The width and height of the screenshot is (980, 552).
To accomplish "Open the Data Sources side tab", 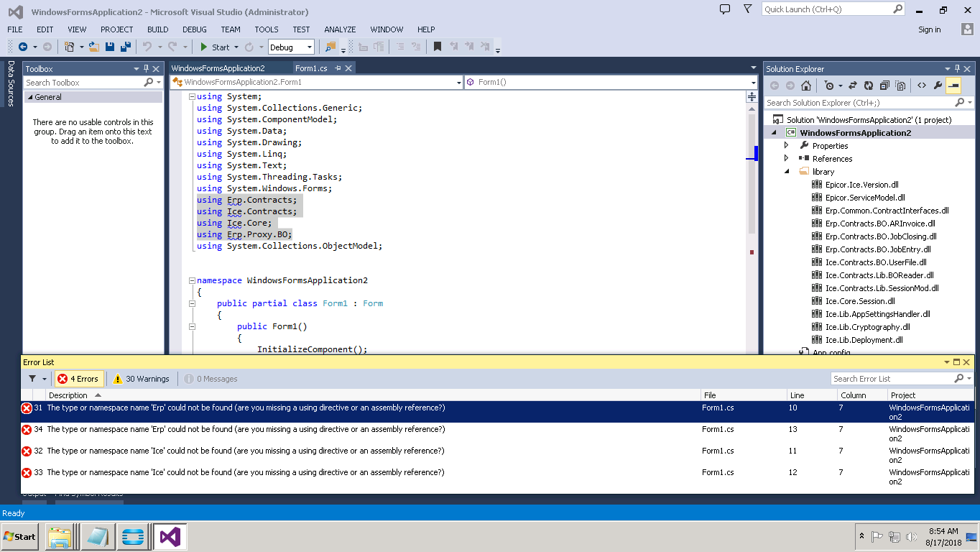I will 11,83.
